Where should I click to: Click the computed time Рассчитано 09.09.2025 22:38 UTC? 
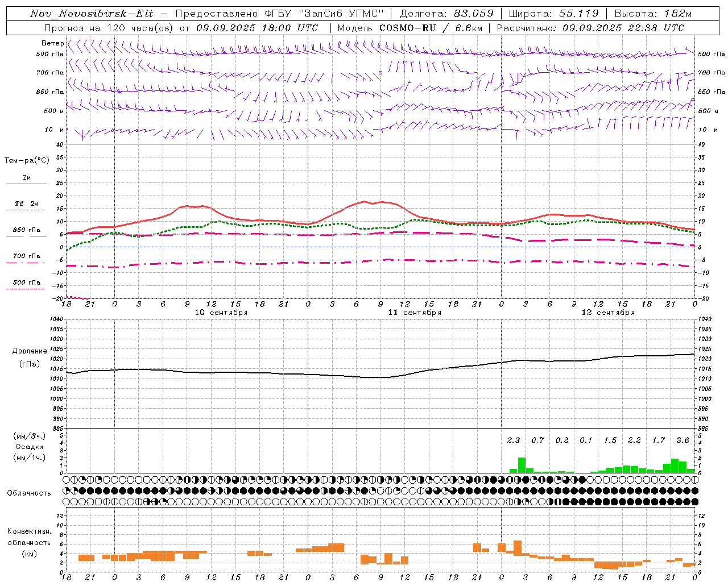click(x=590, y=28)
